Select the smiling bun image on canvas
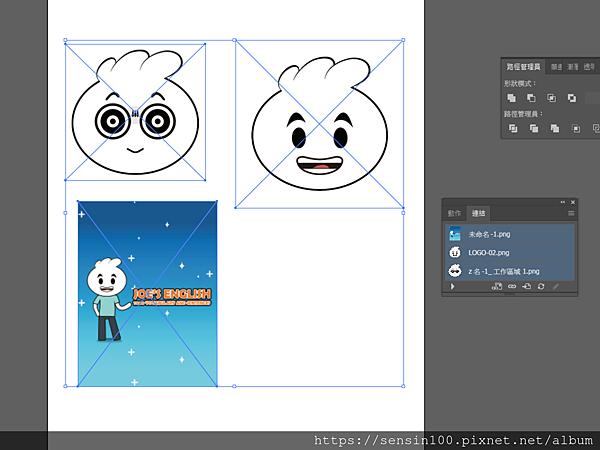This screenshot has height=450, width=600. tap(319, 124)
